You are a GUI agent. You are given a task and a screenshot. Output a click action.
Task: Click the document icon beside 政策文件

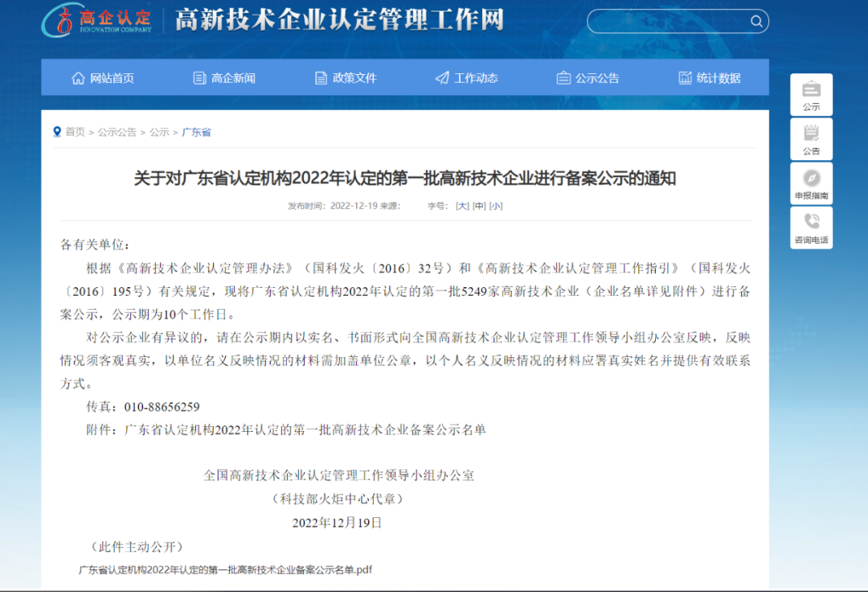320,77
